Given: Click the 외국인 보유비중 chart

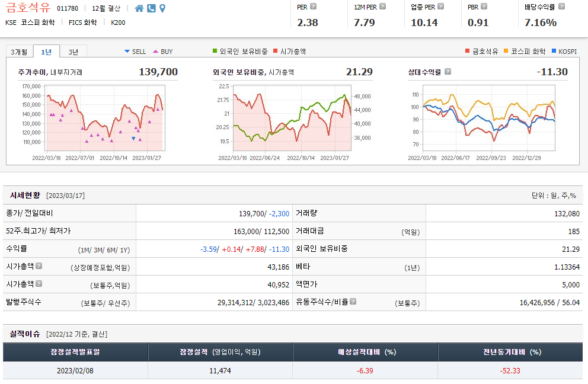Looking at the screenshot, I should click(x=292, y=118).
